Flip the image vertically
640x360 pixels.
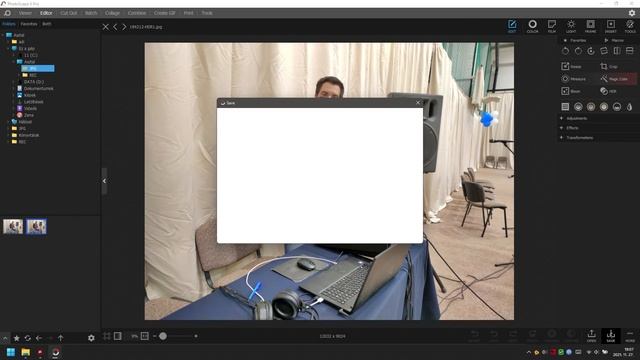point(630,51)
